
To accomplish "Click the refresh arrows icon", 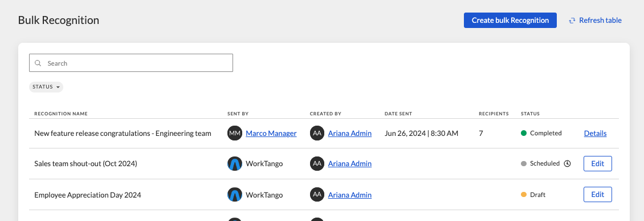I will pyautogui.click(x=572, y=21).
